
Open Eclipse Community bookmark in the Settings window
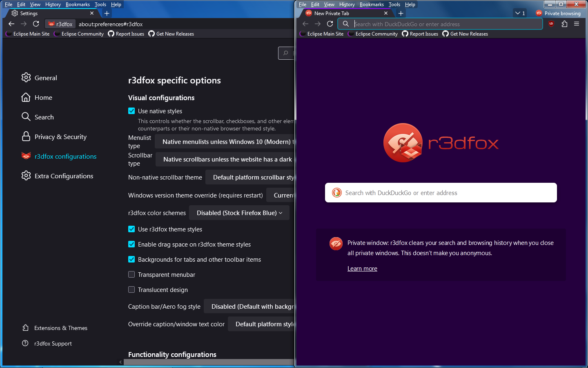point(79,34)
